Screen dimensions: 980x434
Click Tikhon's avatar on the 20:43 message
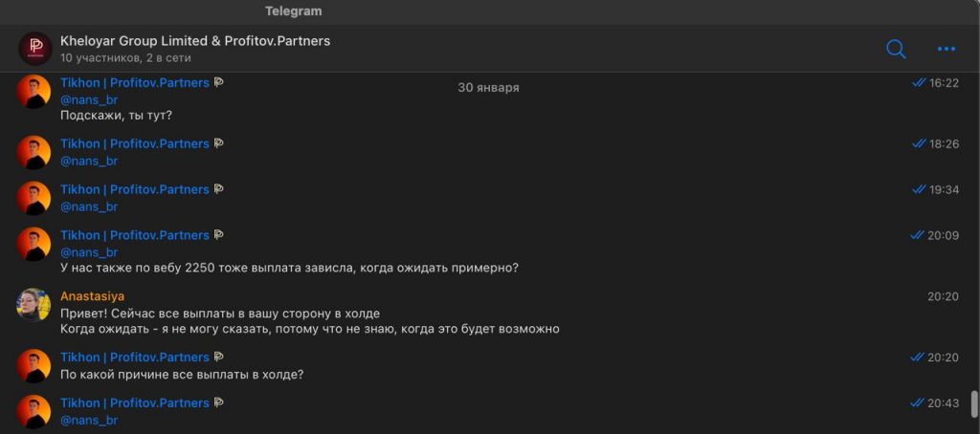33,411
